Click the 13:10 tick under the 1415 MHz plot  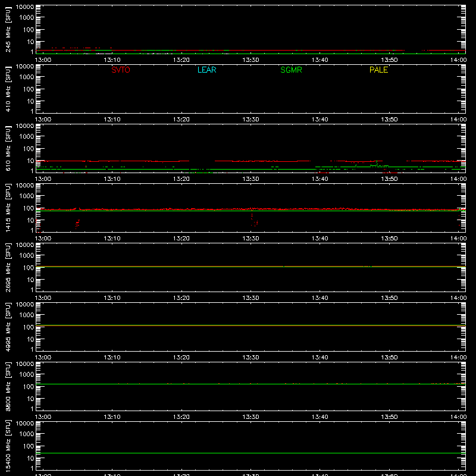coord(112,239)
